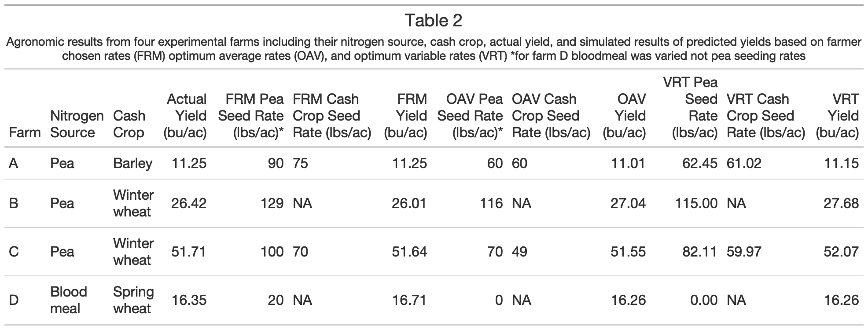Select Farm D FRM yield 16.71
Screen dimensions: 868x330
pyautogui.click(x=409, y=300)
